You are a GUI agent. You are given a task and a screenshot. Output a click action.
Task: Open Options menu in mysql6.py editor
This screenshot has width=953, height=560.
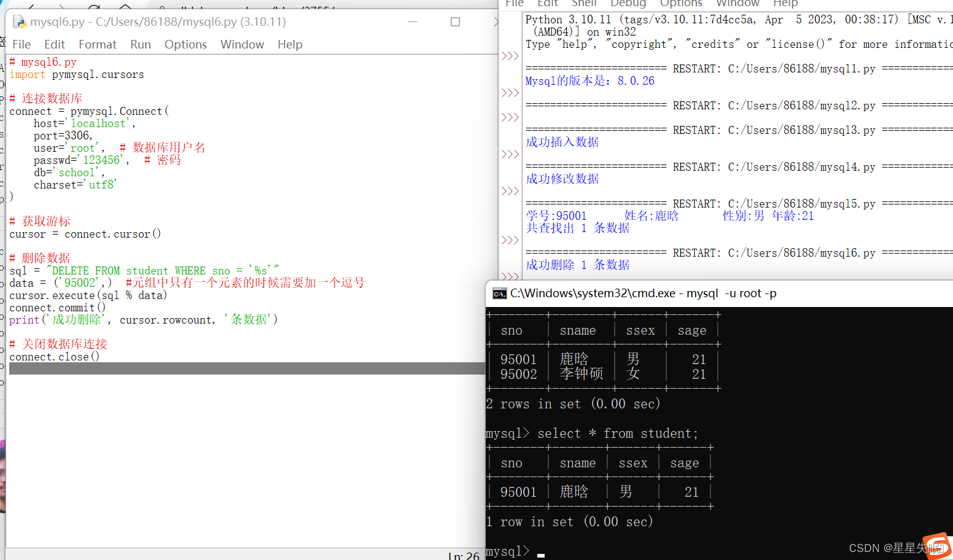point(185,44)
